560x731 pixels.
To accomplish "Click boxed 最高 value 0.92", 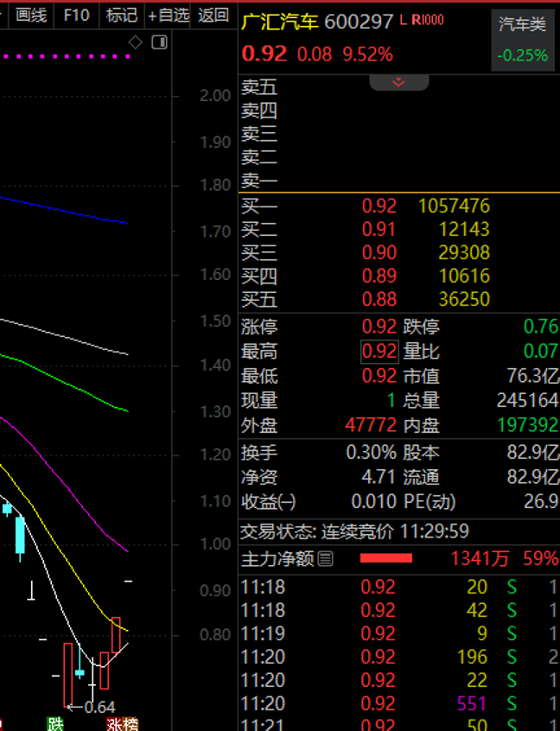I will (x=379, y=351).
